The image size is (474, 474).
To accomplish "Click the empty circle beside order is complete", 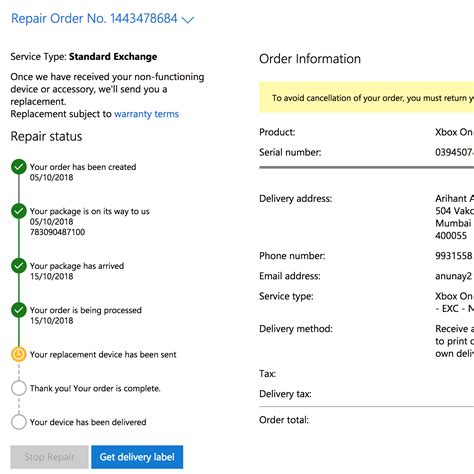I will pyautogui.click(x=19, y=388).
